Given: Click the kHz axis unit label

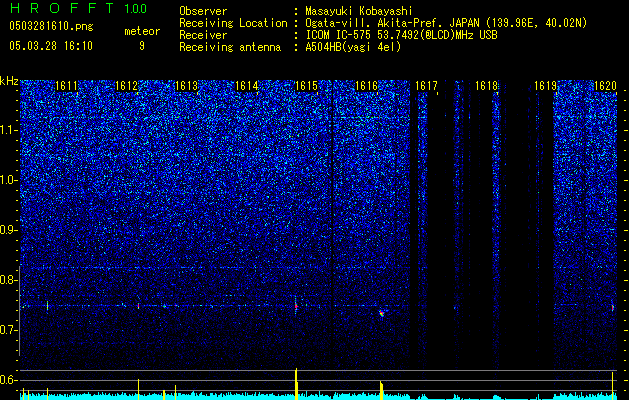Looking at the screenshot, I should coord(9,81).
